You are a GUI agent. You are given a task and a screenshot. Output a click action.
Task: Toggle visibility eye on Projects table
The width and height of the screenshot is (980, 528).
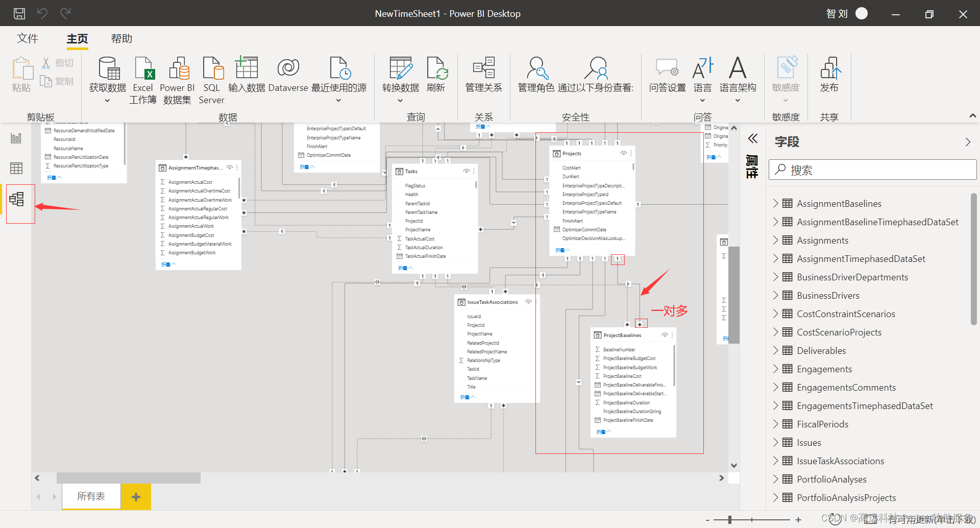tap(623, 153)
